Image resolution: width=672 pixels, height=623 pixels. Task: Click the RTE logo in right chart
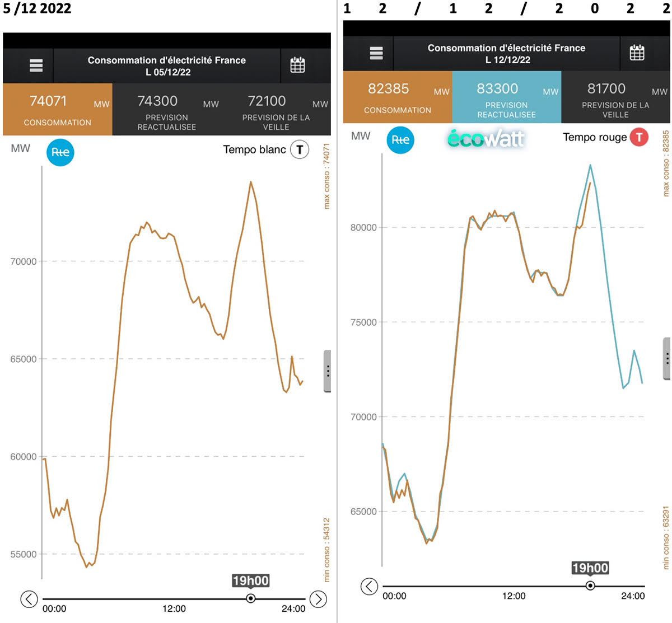tap(400, 140)
